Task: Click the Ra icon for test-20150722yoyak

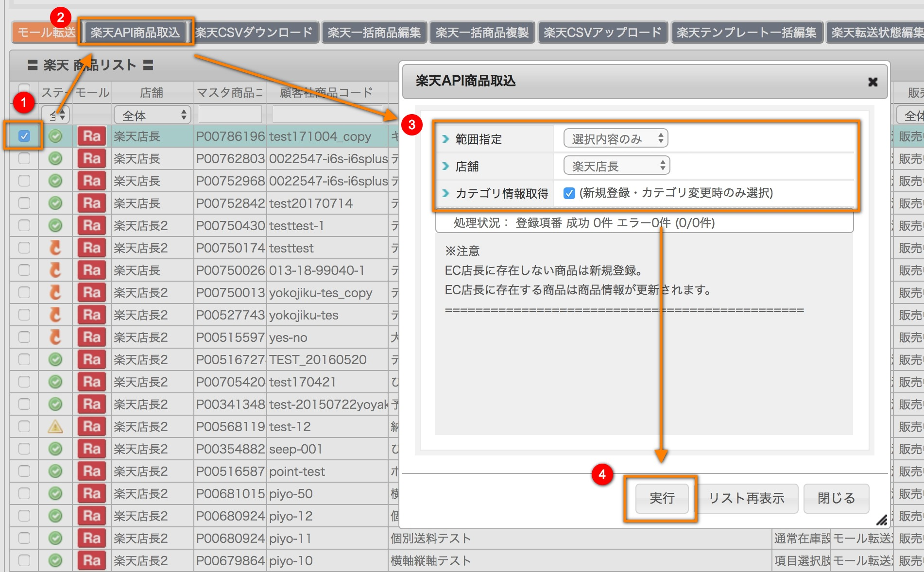Action: (91, 404)
